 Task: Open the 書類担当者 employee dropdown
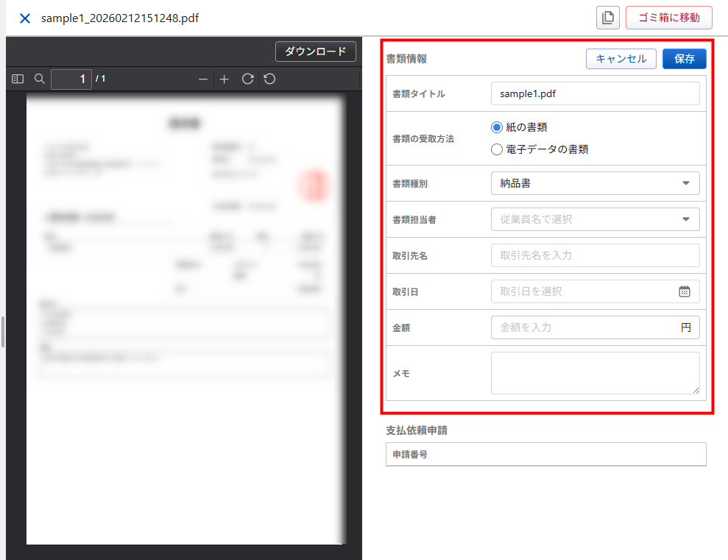pyautogui.click(x=595, y=219)
